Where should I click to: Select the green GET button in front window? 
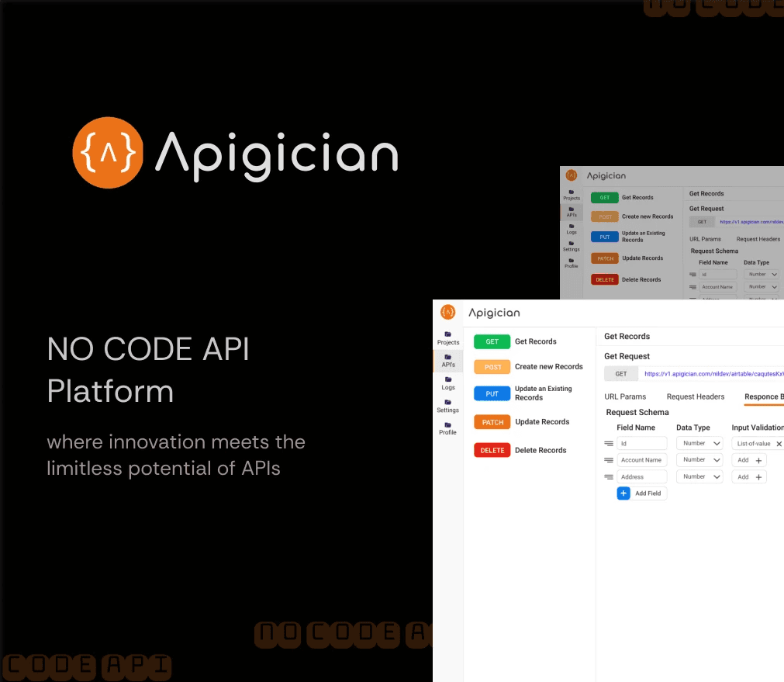point(492,341)
